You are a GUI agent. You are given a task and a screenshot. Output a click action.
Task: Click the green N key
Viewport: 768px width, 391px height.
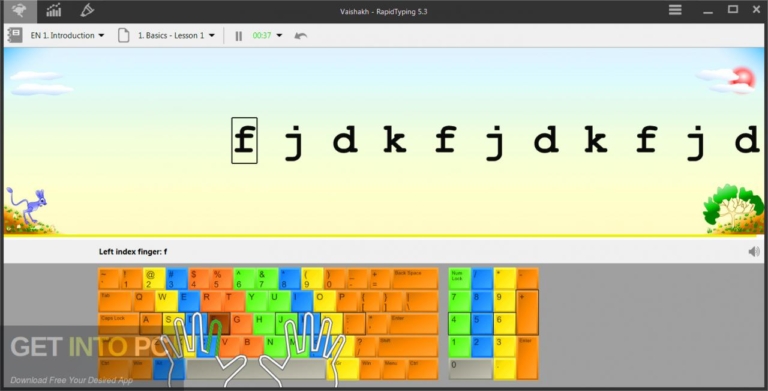[275, 346]
